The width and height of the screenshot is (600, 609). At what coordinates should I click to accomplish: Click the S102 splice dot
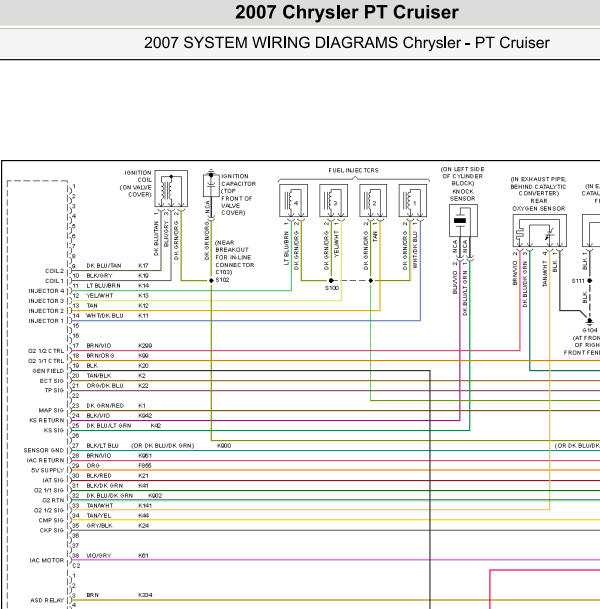[x=211, y=280]
